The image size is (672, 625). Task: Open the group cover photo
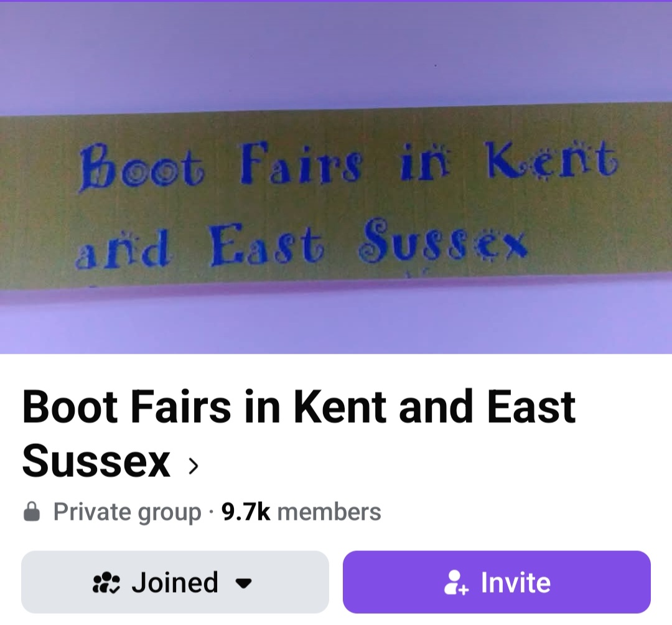(336, 177)
